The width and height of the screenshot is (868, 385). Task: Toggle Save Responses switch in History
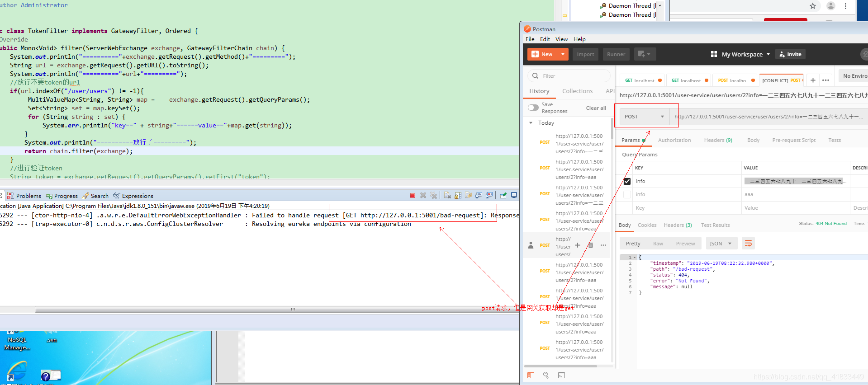[x=533, y=108]
